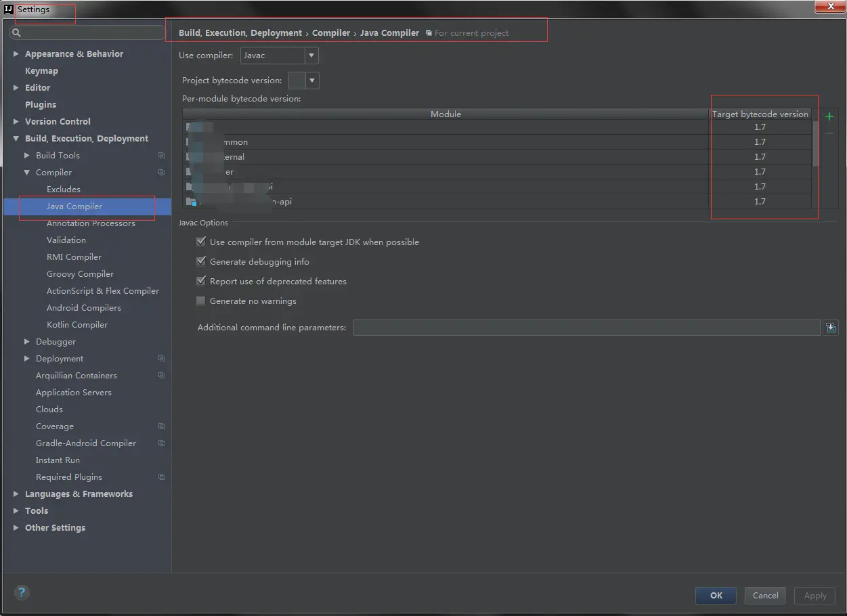Open ActionScript & Flex Compiler settings
The height and width of the screenshot is (616, 847).
(103, 290)
